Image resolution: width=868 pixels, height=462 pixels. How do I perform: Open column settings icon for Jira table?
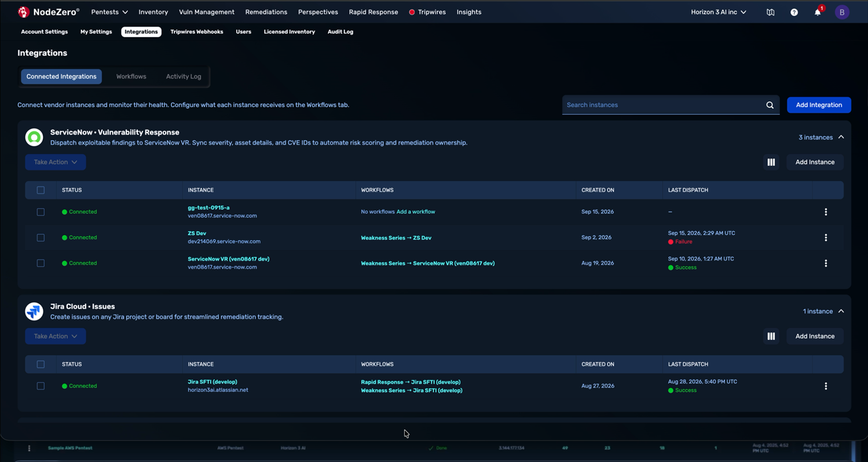(x=771, y=336)
